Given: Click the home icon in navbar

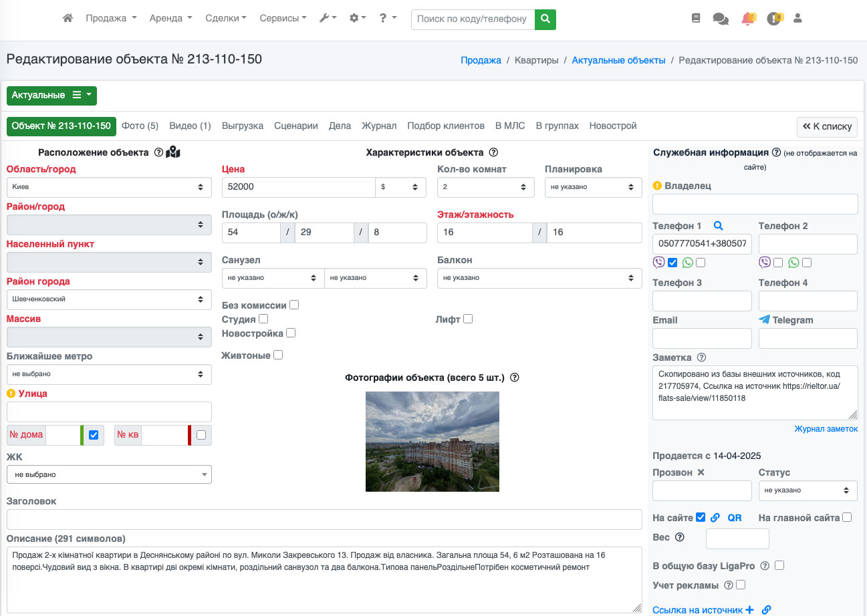Looking at the screenshot, I should (x=68, y=19).
